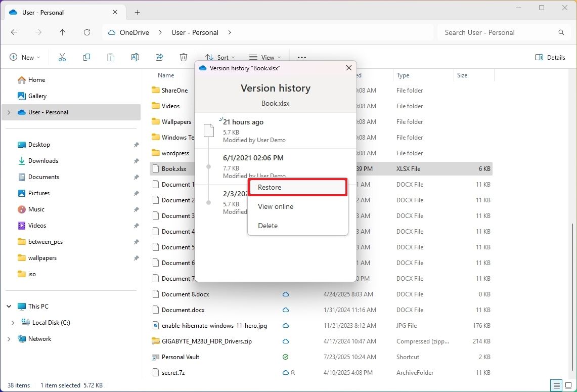Click the cloud status icon next to Document.docx
The height and width of the screenshot is (392, 577).
click(286, 310)
